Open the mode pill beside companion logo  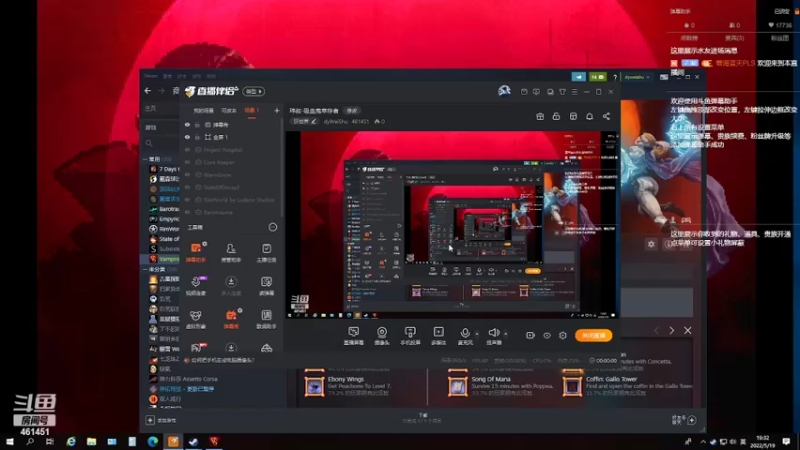[x=254, y=91]
